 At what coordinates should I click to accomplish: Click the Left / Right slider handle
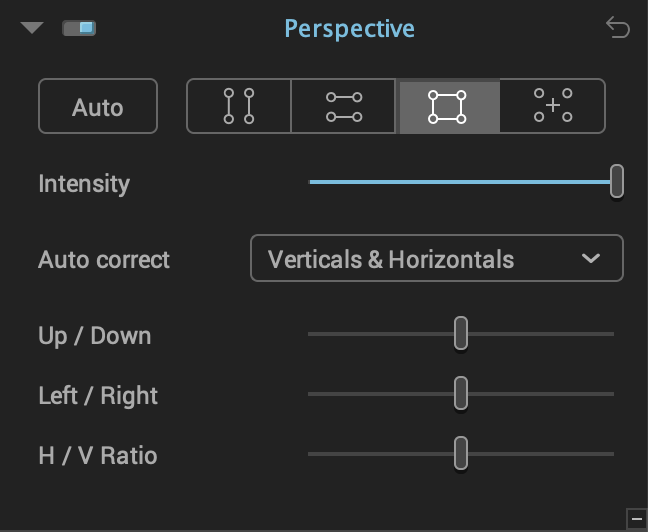461,393
